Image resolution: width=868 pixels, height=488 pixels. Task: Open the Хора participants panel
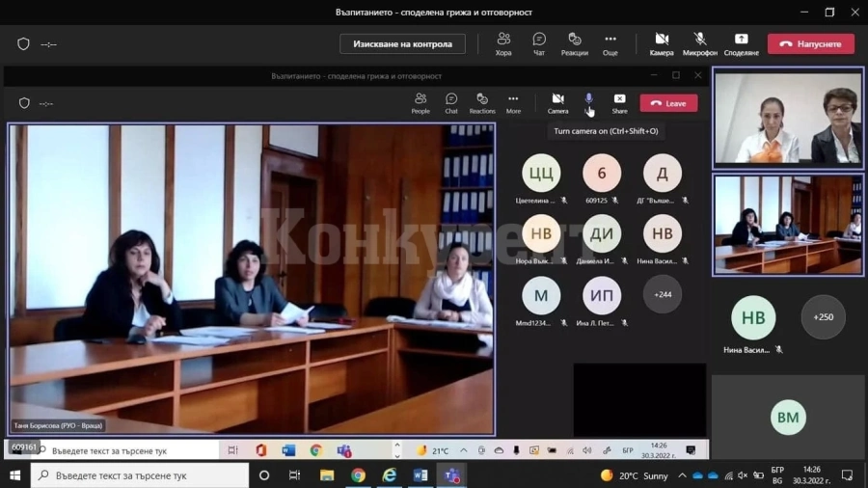coord(503,43)
